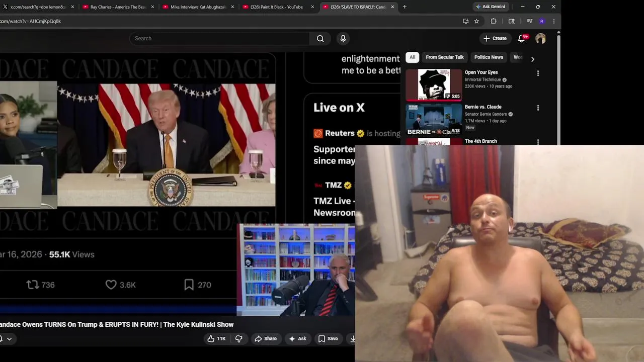Click the chips next arrow
The image size is (644, 362).
click(532, 59)
